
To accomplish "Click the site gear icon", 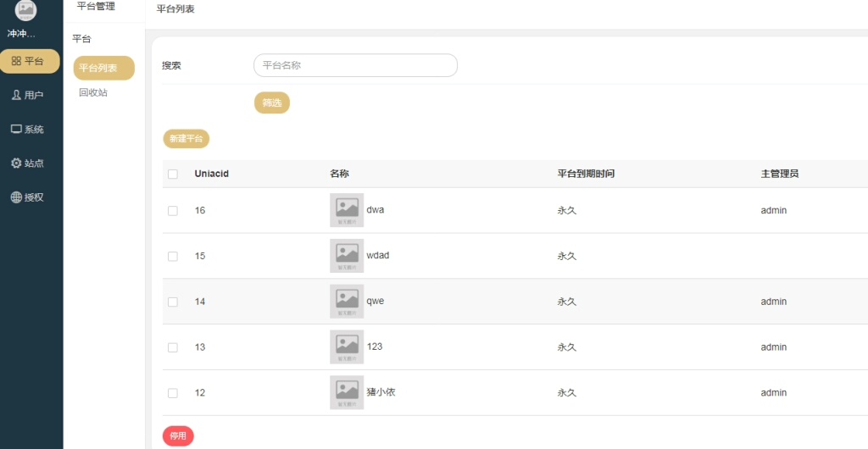I will 16,163.
